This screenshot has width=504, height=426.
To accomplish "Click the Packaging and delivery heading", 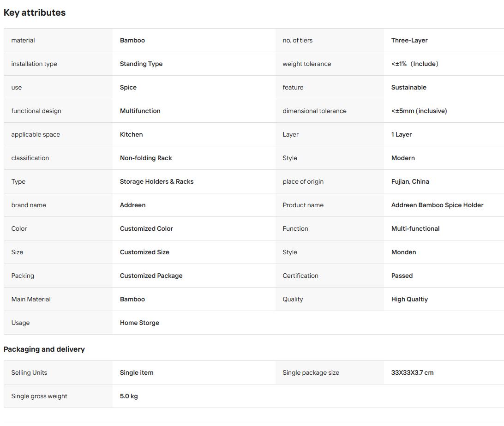I will pos(44,349).
